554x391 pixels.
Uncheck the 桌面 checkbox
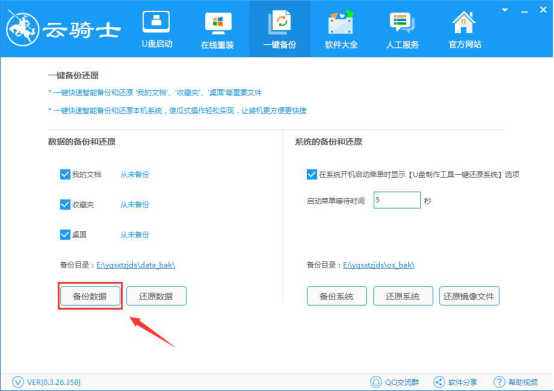coord(65,235)
